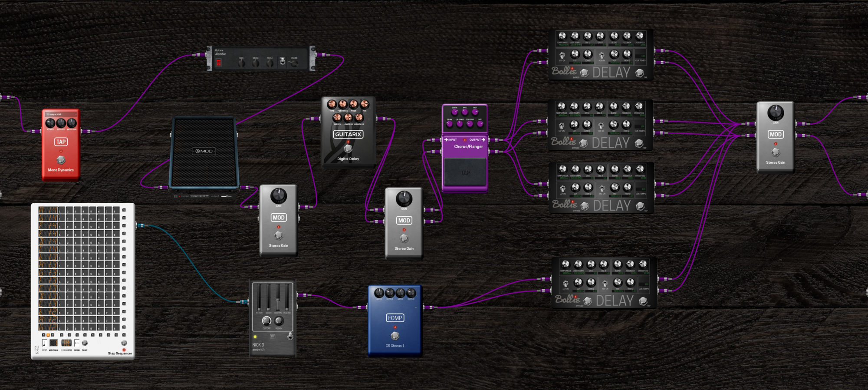The width and height of the screenshot is (868, 390).
Task: Click the ATTACK slider on NICK D amsynth
Action: pyautogui.click(x=259, y=297)
